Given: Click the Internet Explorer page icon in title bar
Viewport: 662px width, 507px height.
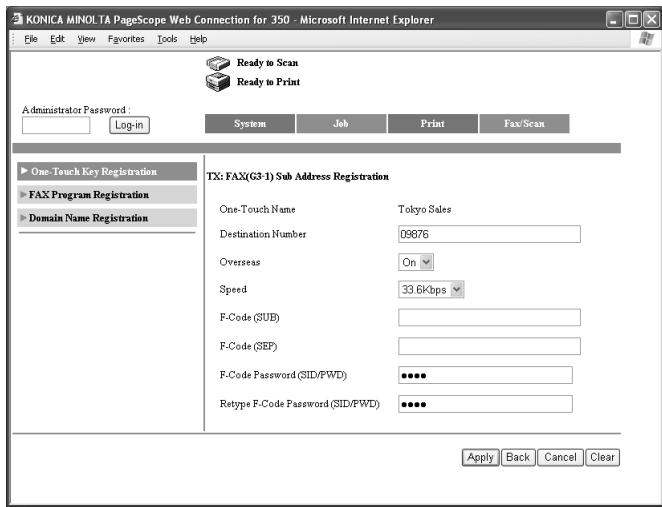Looking at the screenshot, I should point(17,19).
